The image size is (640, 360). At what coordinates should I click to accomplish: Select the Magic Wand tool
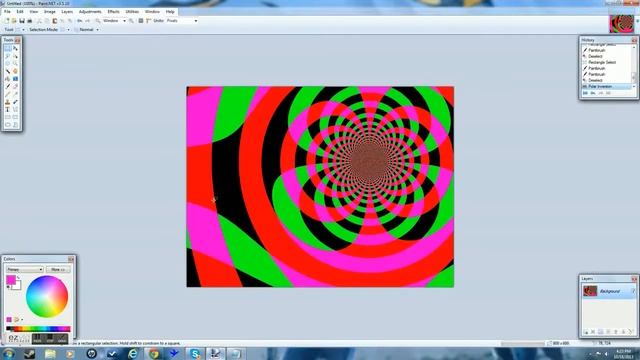7,71
